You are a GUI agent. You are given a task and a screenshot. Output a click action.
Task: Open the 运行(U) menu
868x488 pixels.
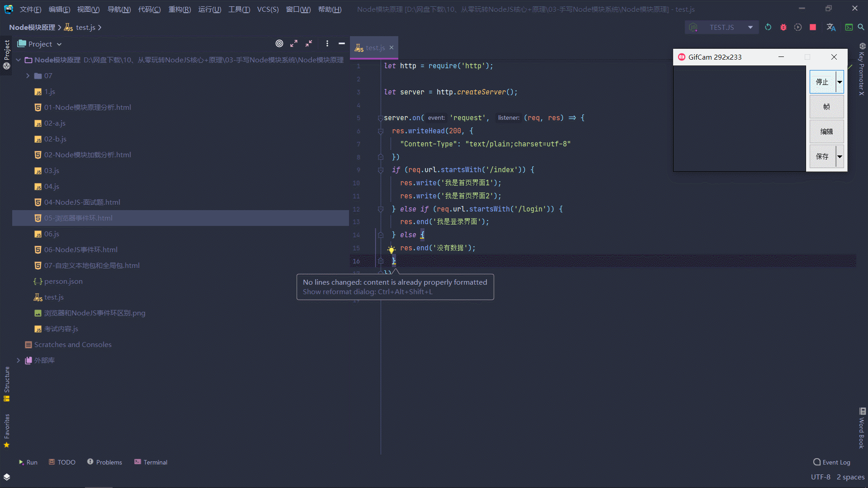(x=209, y=9)
